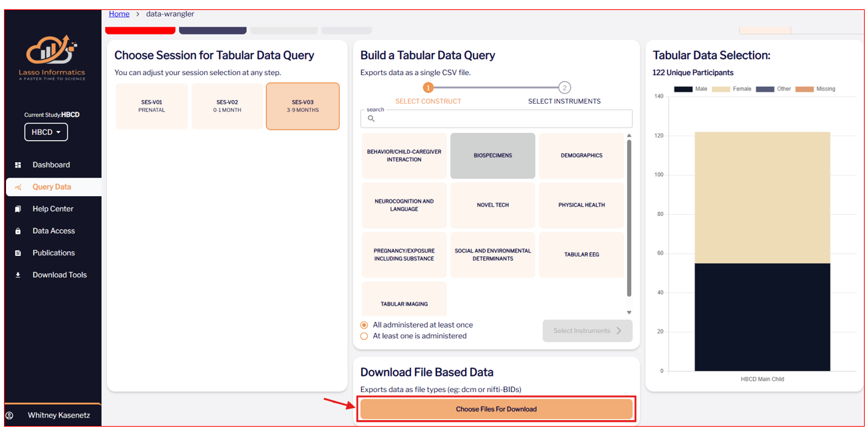This screenshot has width=868, height=434.
Task: Select the Demographics construct tile
Action: [x=581, y=156]
